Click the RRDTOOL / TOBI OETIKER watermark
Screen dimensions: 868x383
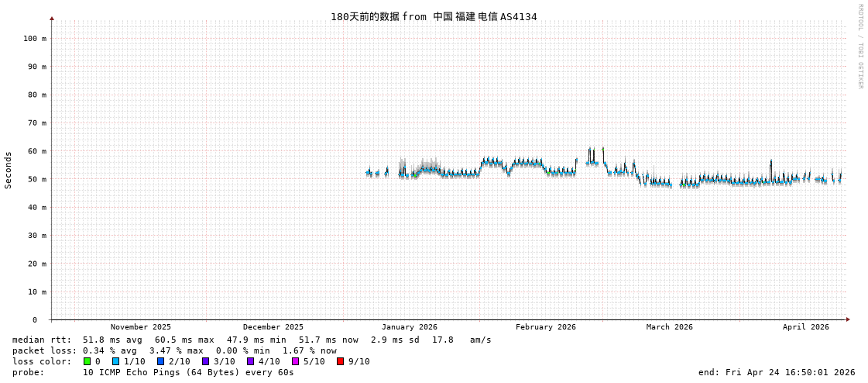pyautogui.click(x=859, y=47)
